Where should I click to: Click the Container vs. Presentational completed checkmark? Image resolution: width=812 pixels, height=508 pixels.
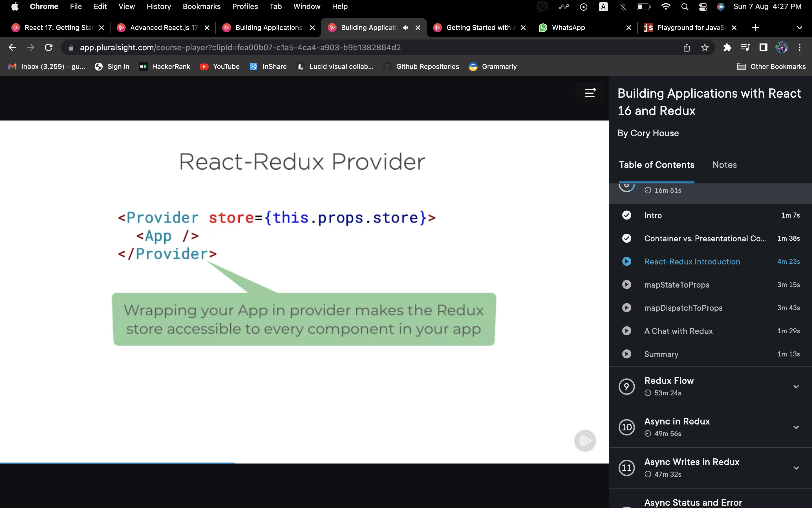(x=626, y=238)
